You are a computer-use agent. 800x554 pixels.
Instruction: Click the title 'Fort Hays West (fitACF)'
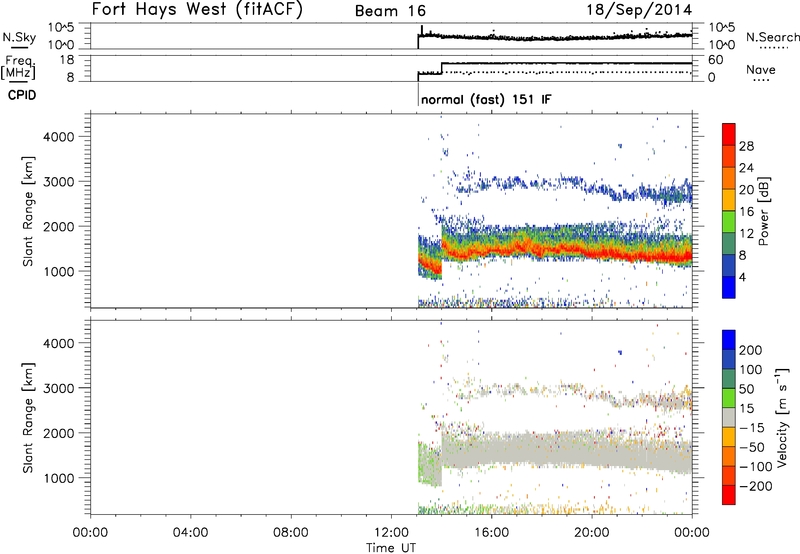(197, 10)
